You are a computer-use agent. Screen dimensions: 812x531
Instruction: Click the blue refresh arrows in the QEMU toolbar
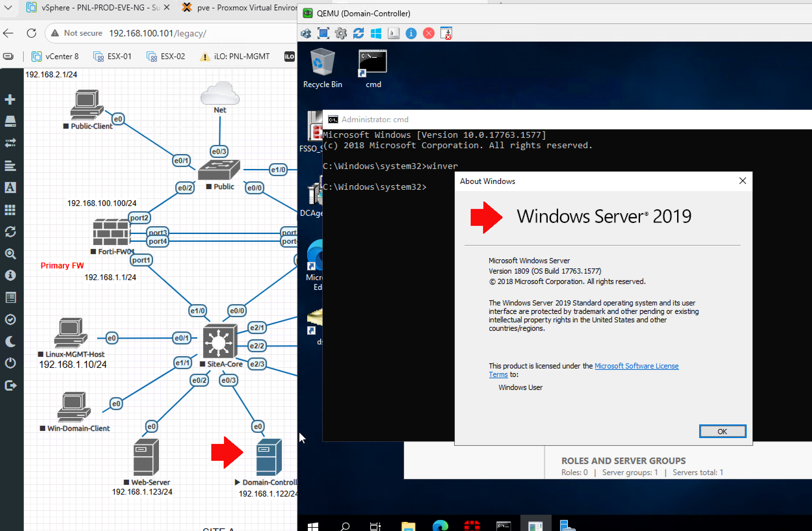[358, 33]
